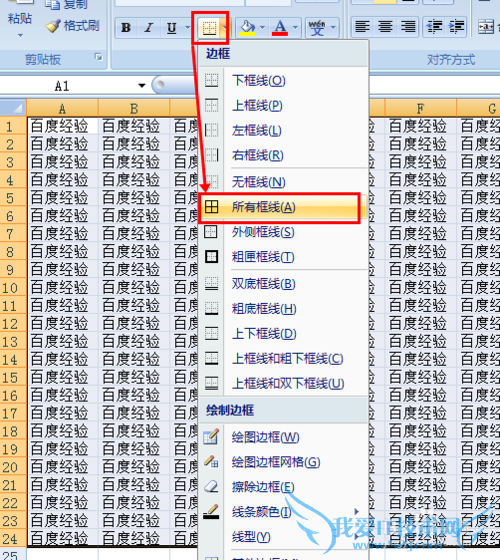Click the Paste (粘贴) button
The width and height of the screenshot is (500, 560).
click(20, 18)
